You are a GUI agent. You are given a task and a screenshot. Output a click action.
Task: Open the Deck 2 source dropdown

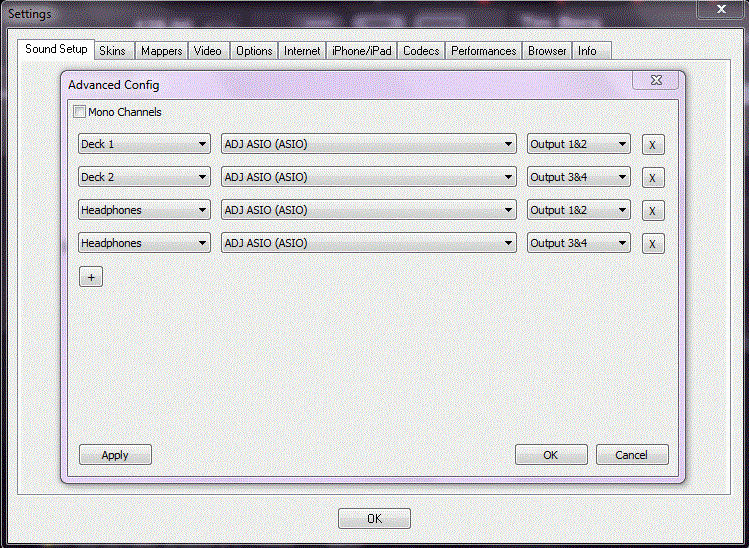144,177
